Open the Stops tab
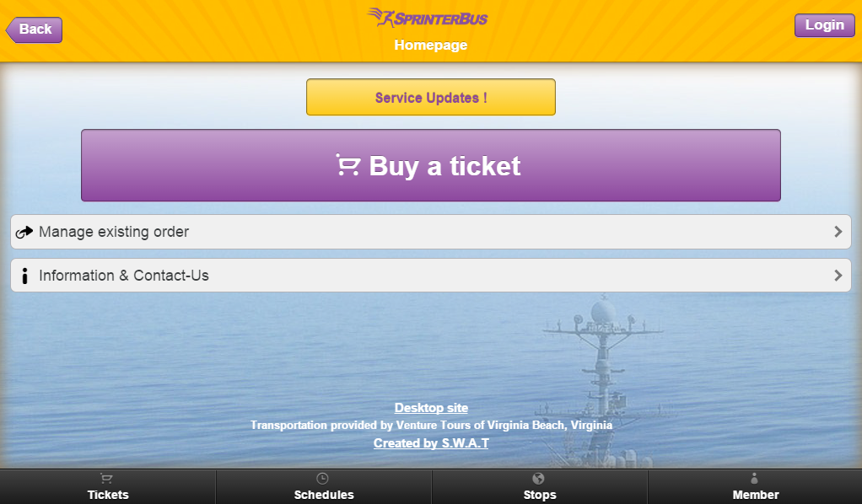 click(x=540, y=487)
